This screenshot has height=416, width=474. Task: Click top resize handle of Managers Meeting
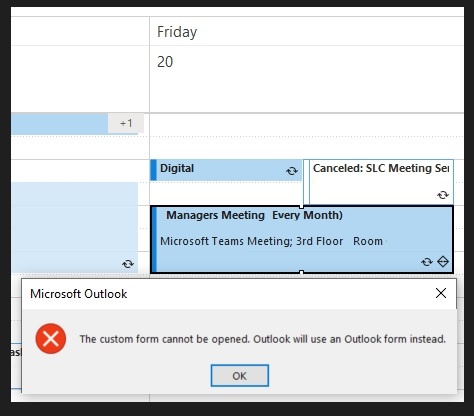[x=301, y=206]
